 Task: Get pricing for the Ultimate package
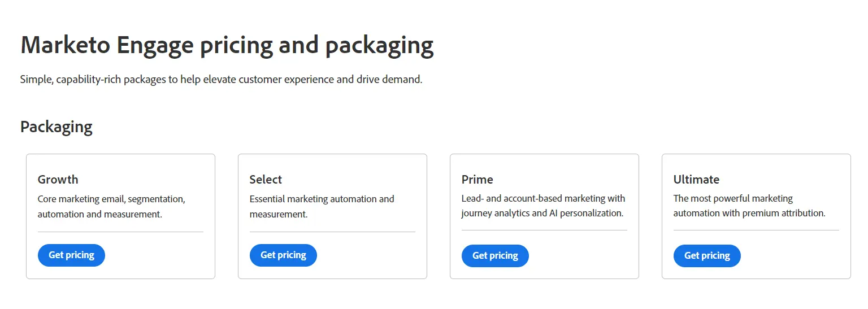pos(707,256)
